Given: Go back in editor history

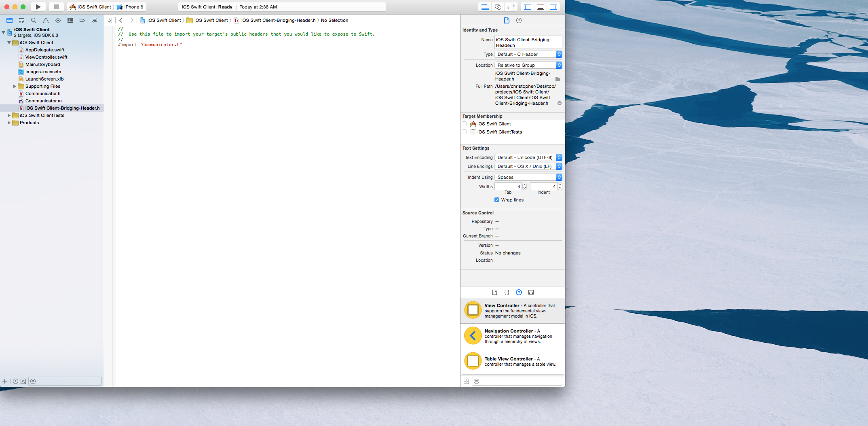Looking at the screenshot, I should (x=120, y=20).
